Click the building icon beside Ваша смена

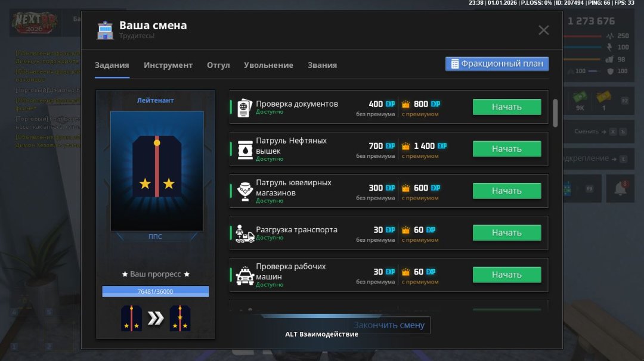pyautogui.click(x=106, y=30)
